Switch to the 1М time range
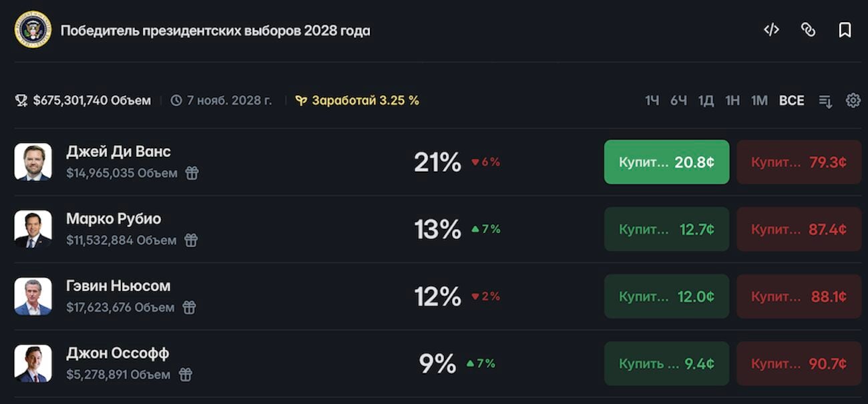Screen dimensions: 868x404 [x=759, y=101]
